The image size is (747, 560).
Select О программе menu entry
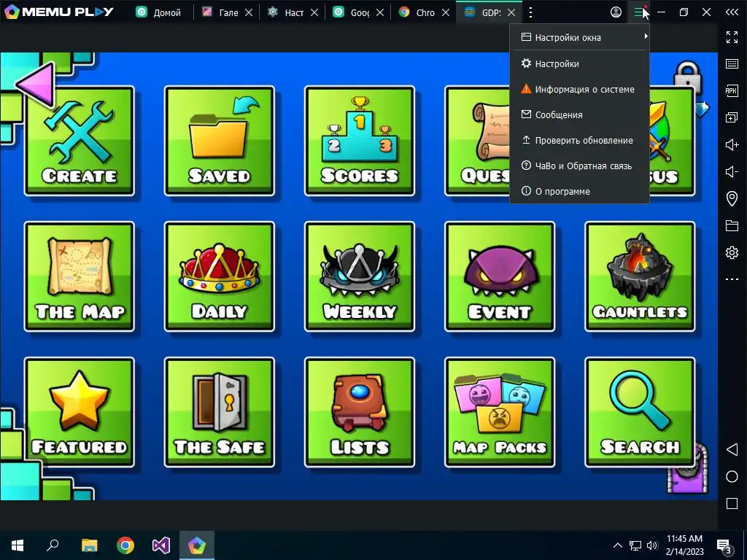[579, 192]
